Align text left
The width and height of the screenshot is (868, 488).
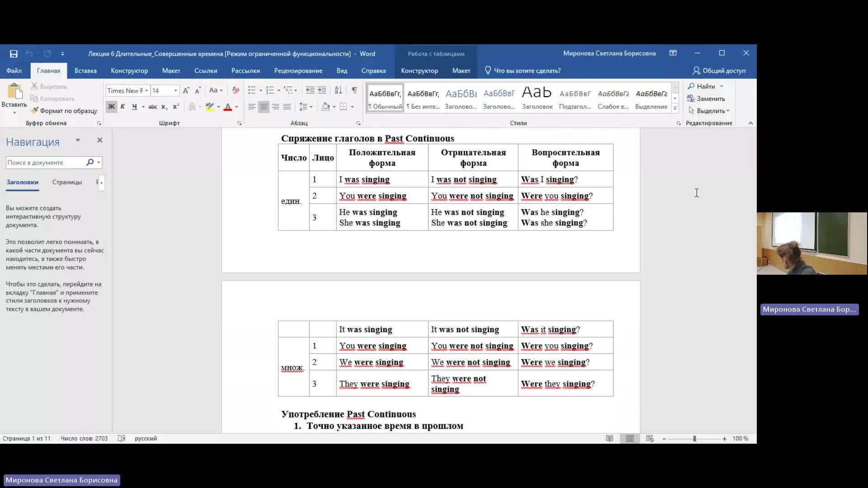[x=252, y=107]
